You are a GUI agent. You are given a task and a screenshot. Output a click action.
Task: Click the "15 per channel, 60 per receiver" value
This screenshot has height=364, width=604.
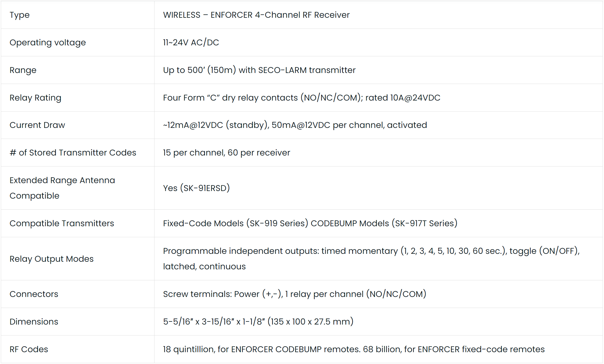pyautogui.click(x=226, y=153)
